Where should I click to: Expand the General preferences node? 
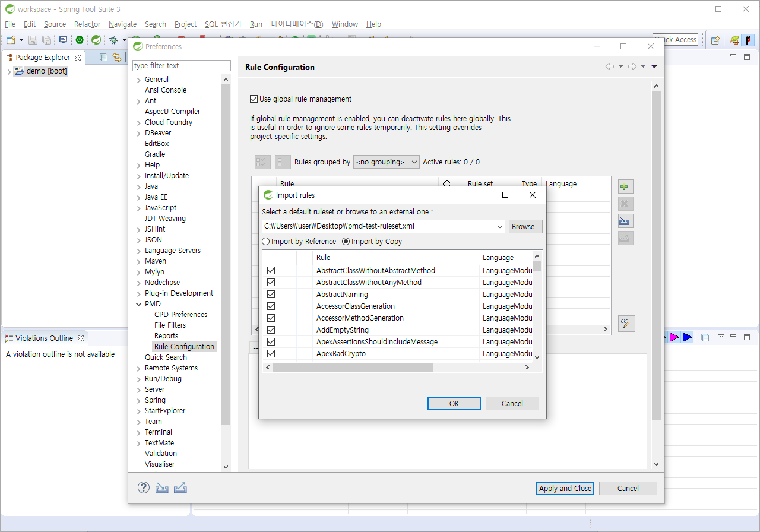click(x=138, y=80)
